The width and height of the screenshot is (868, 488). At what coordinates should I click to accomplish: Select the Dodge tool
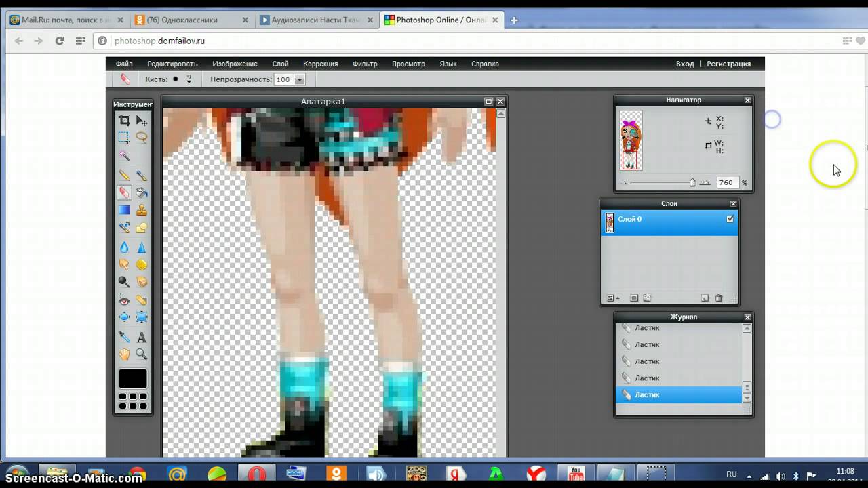coord(124,281)
